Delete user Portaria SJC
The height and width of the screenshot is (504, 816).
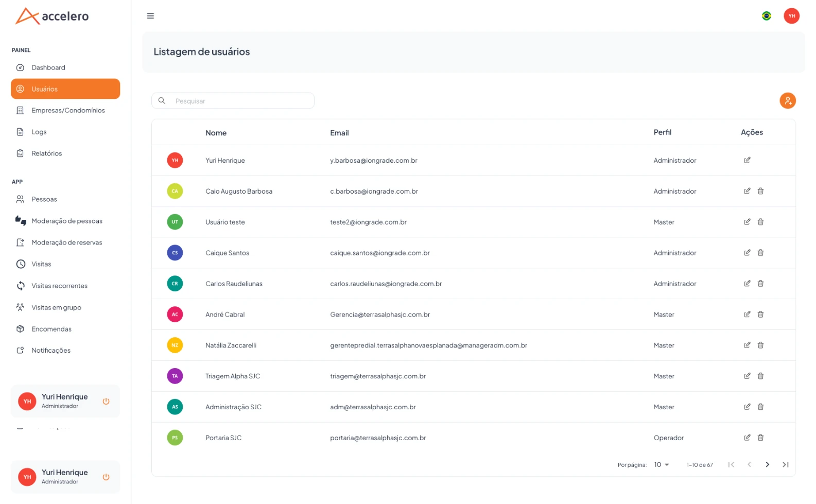760,438
